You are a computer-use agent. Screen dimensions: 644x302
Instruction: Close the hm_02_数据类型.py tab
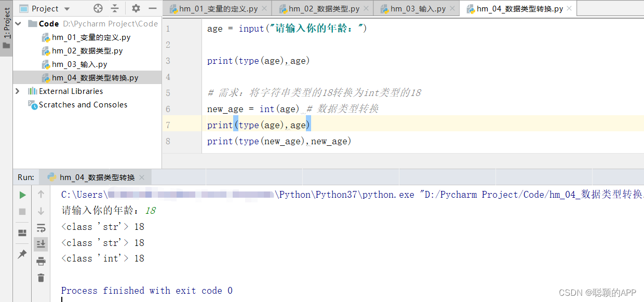tap(367, 8)
